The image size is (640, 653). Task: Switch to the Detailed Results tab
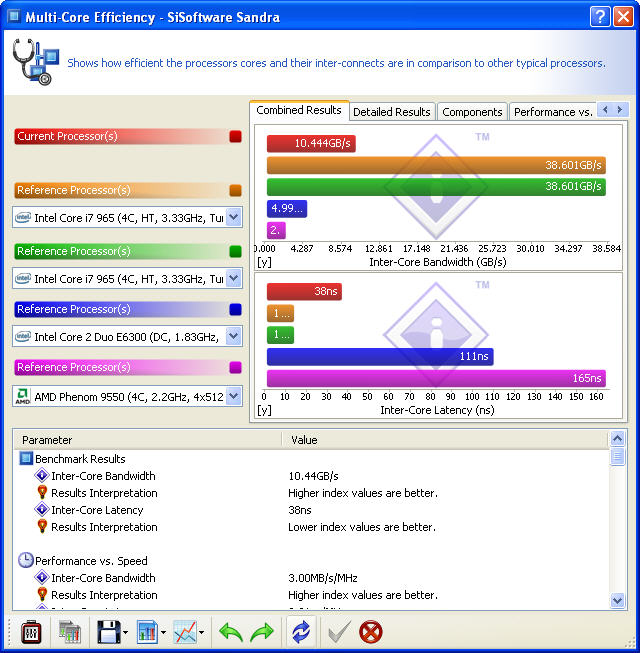tap(392, 112)
